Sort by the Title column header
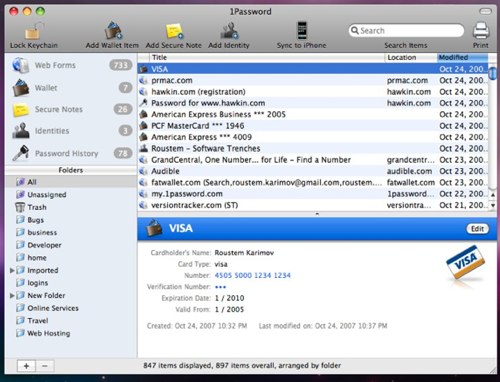Screen dimensions: 500x382 tap(267, 57)
